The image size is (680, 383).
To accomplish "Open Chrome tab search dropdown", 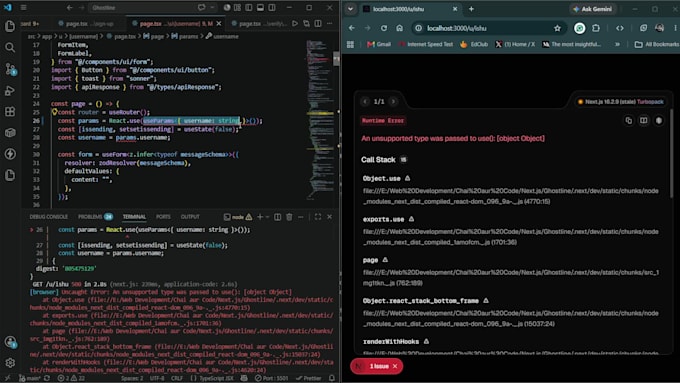I will point(350,9).
